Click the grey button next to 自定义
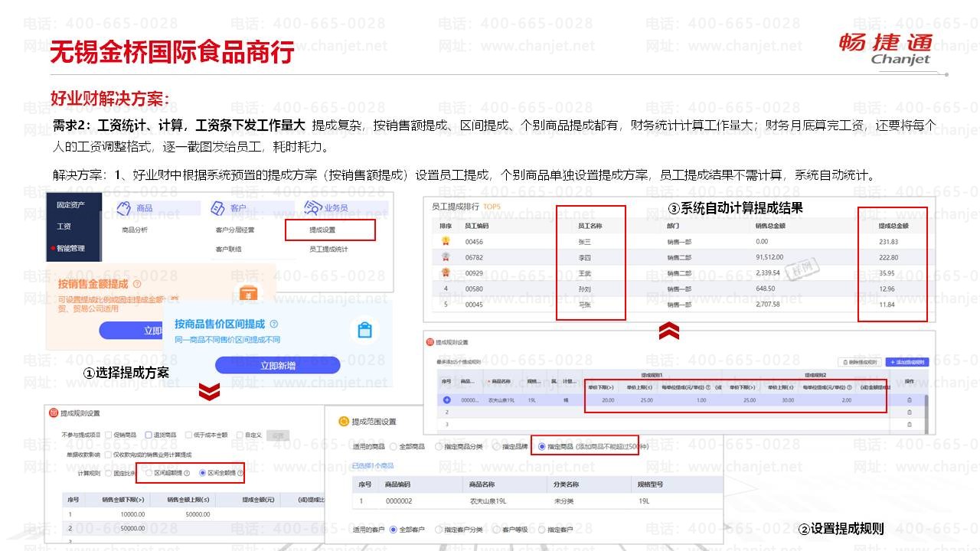The image size is (980, 551). tap(278, 435)
